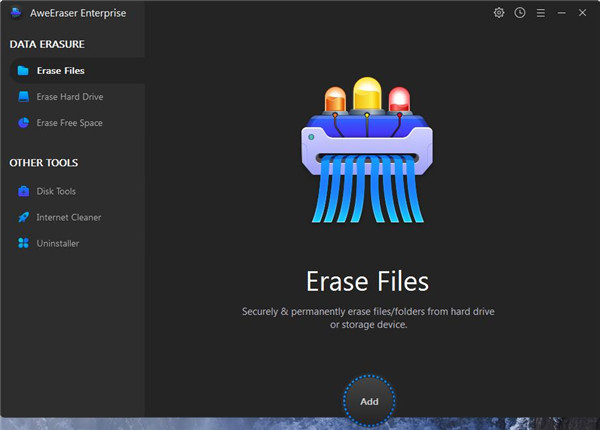Click the Disk Tools toolbox icon

23,191
